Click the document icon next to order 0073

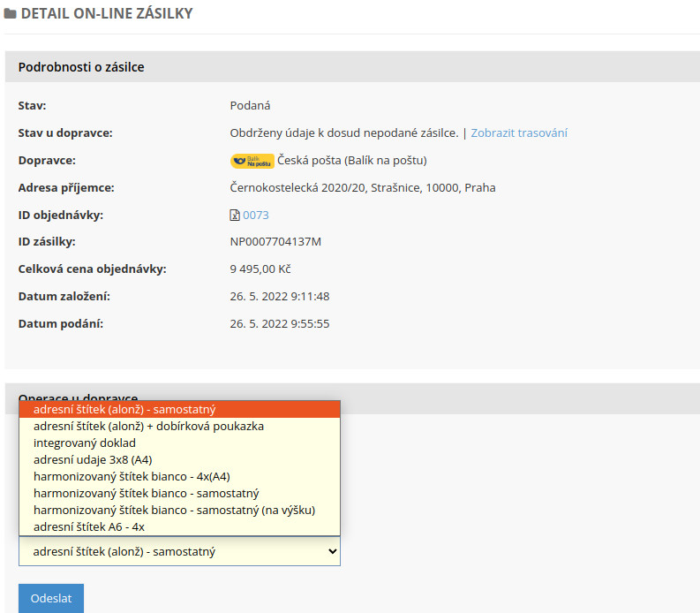coord(235,216)
